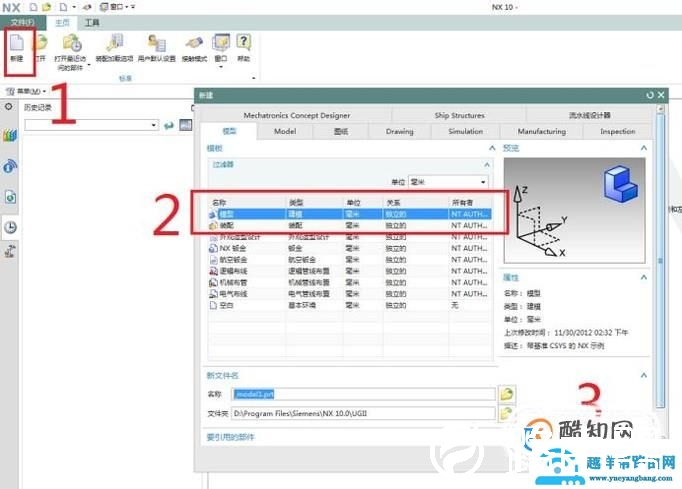Viewport: 682px width, 489px height.
Task: Open the 菜单(M) menu dropdown
Action: click(x=26, y=91)
